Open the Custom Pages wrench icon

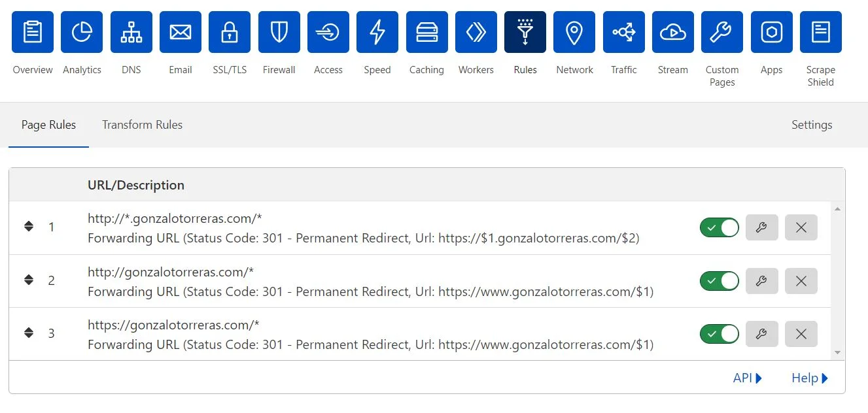(x=722, y=32)
